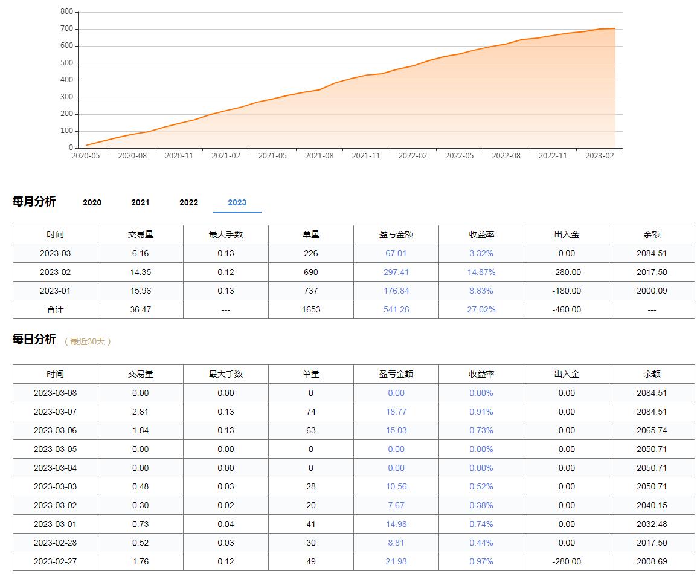This screenshot has height=588, width=700.
Task: Select the 2023-02 month cell
Action: click(56, 272)
